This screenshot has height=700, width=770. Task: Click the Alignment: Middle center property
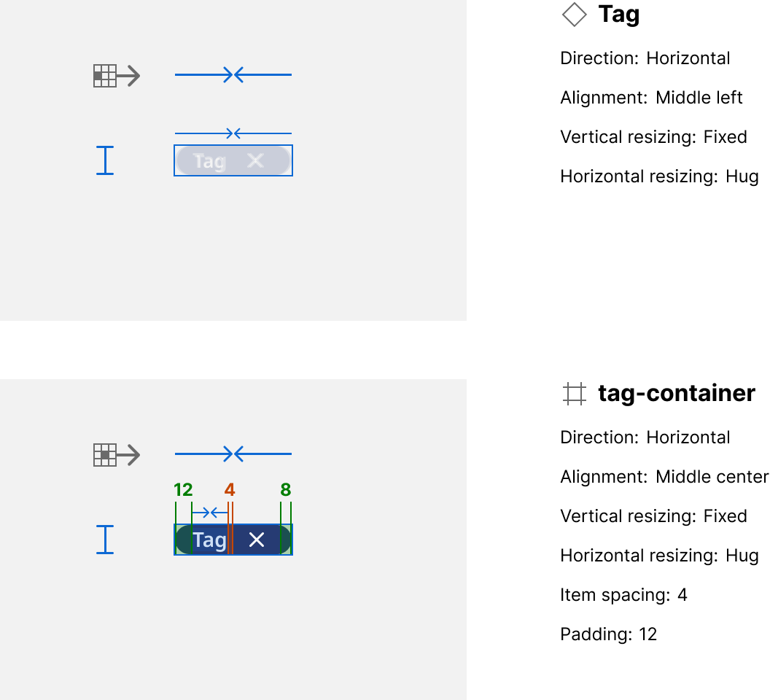click(664, 477)
